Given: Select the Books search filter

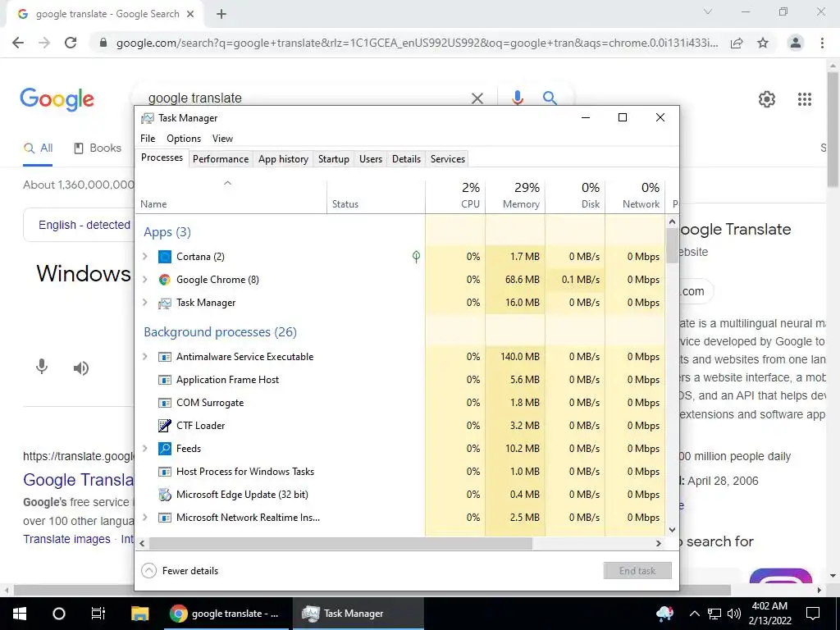Looking at the screenshot, I should coord(98,148).
